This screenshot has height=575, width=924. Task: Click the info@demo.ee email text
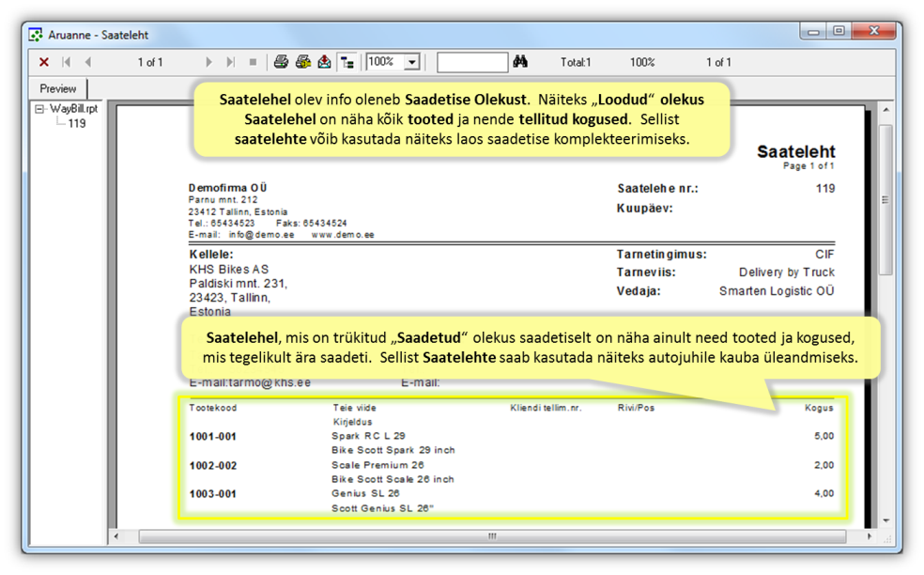261,235
